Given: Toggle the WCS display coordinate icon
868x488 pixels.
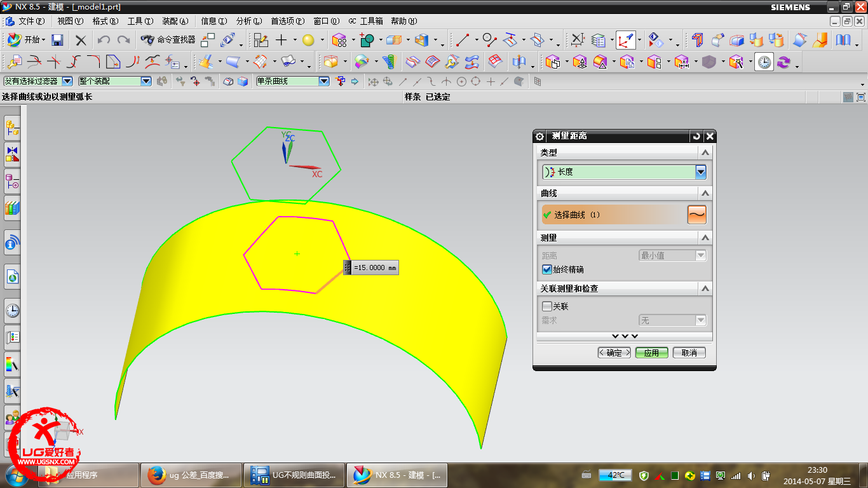Looking at the screenshot, I should [x=625, y=40].
